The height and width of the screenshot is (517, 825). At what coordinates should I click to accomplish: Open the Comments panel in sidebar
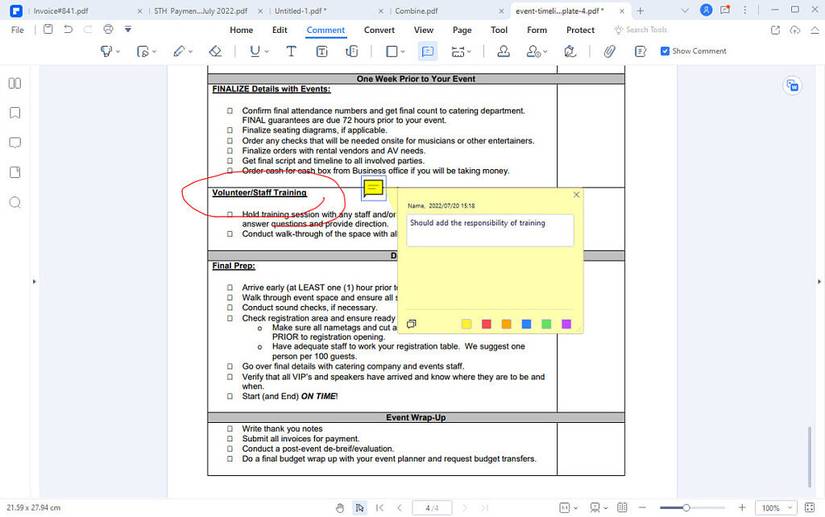(15, 143)
